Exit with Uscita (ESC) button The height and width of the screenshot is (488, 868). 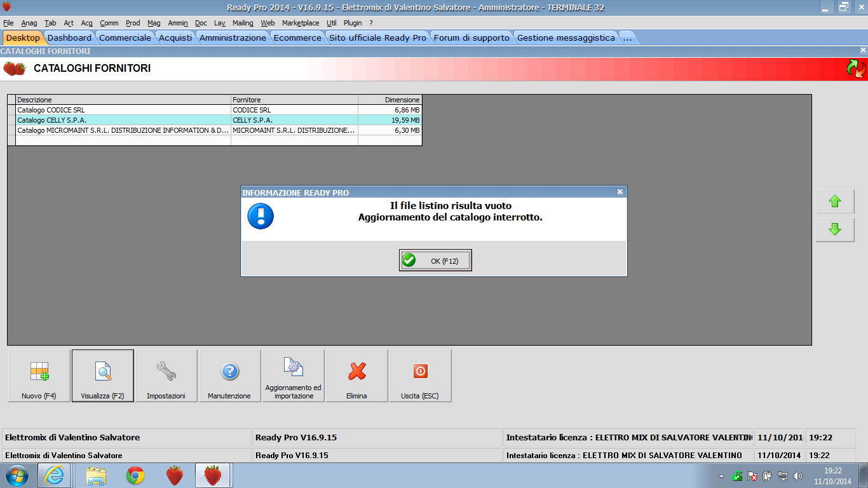pos(420,376)
